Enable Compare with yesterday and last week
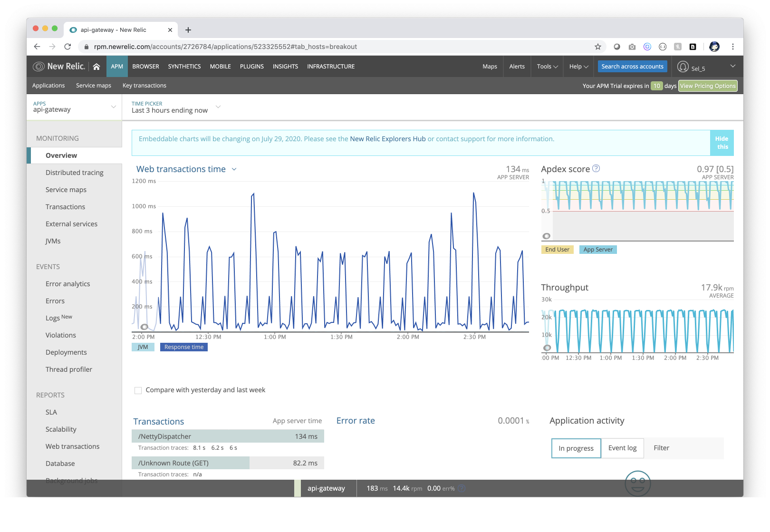Image resolution: width=770 pixels, height=532 pixels. tap(138, 390)
